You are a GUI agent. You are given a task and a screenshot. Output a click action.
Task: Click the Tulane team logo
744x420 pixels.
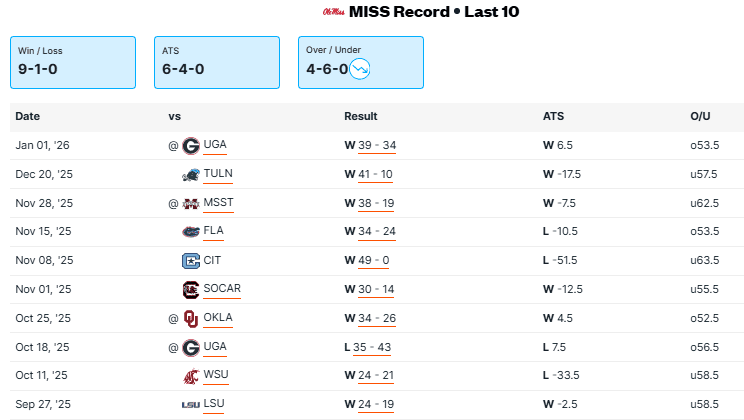tap(190, 174)
